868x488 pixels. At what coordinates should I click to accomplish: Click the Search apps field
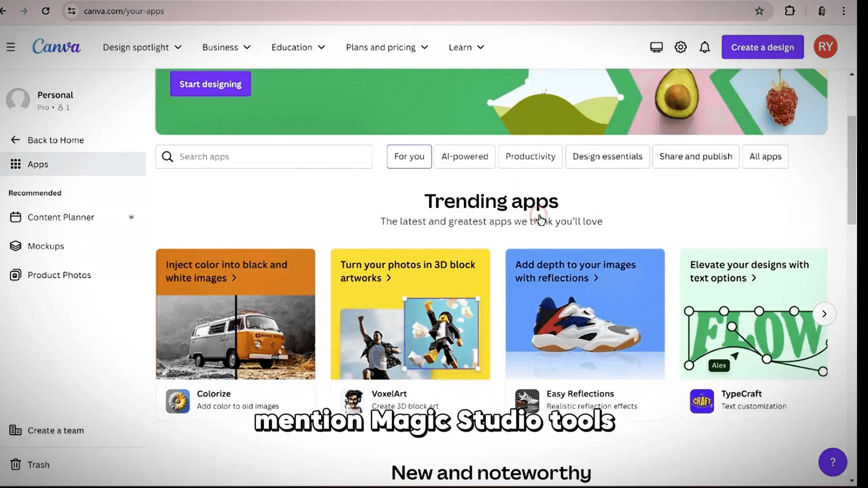click(x=264, y=157)
